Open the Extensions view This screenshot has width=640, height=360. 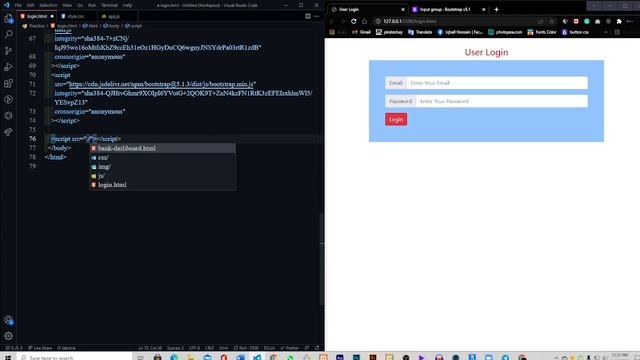point(8,83)
